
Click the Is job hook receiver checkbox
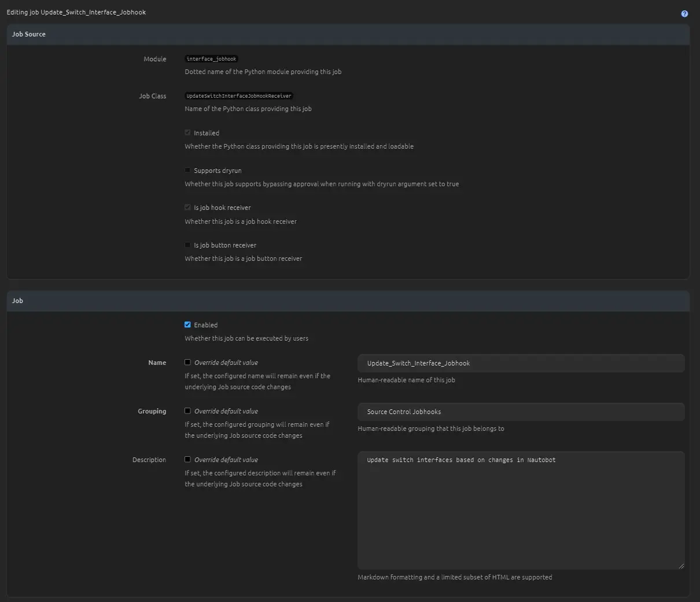point(187,208)
